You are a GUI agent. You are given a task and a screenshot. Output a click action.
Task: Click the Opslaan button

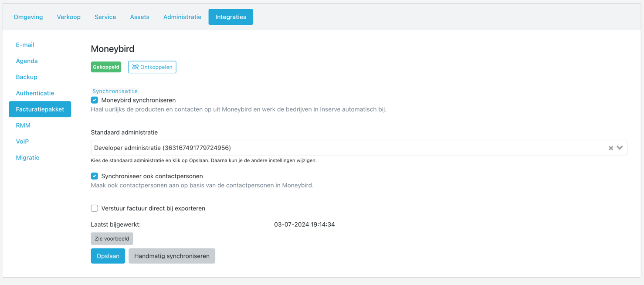pyautogui.click(x=108, y=256)
